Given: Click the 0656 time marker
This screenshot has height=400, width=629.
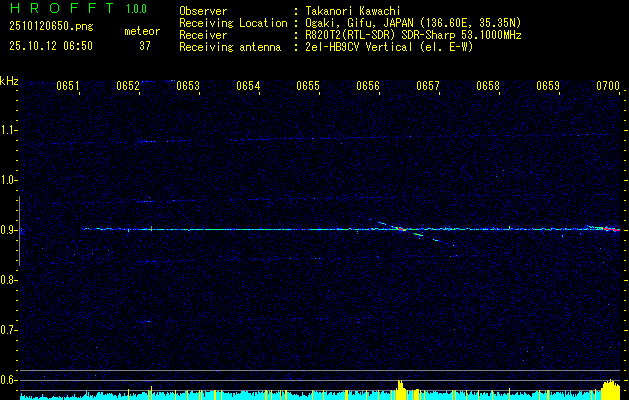Looking at the screenshot, I should click(x=368, y=85).
